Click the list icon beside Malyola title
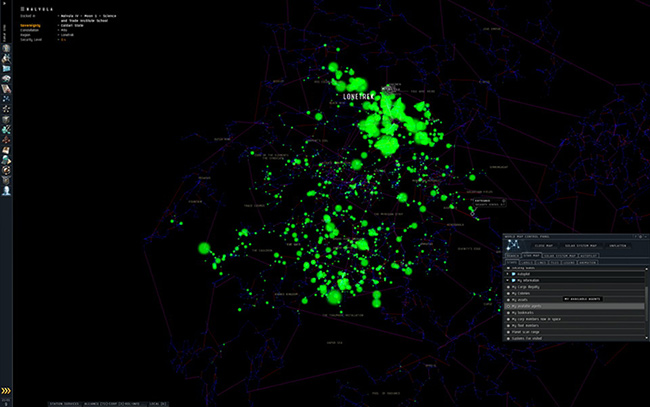 click(22, 9)
